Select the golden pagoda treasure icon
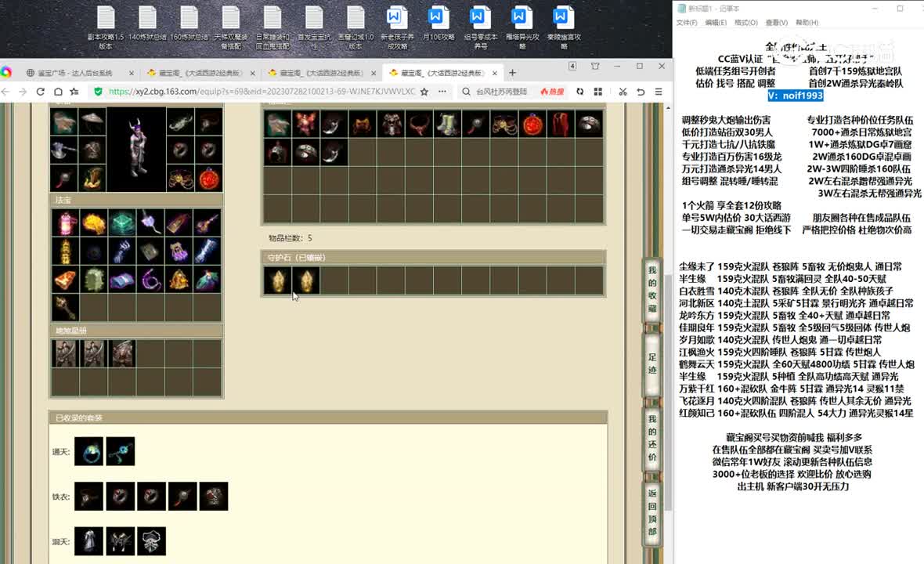Image resolution: width=924 pixels, height=564 pixels. click(x=65, y=251)
